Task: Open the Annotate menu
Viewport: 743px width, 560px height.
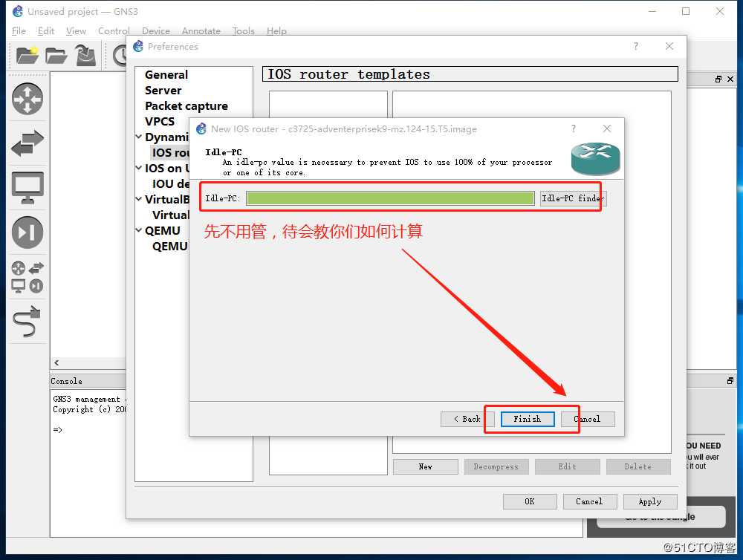Action: (x=201, y=30)
